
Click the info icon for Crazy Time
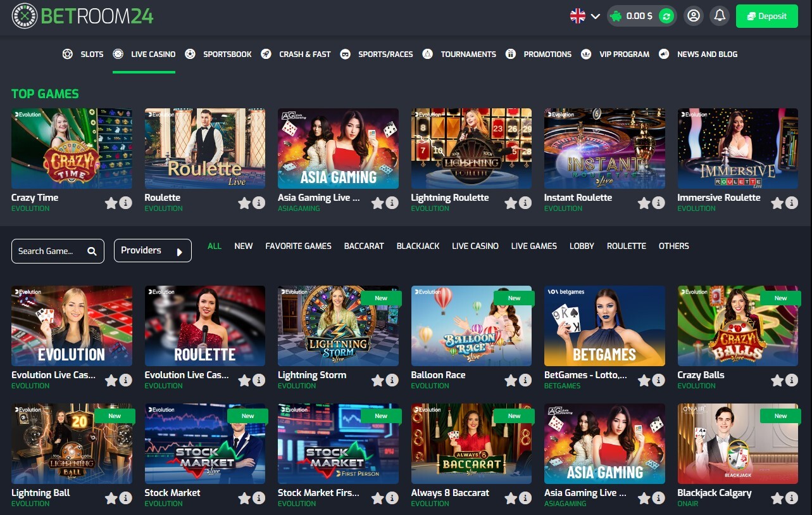(125, 203)
